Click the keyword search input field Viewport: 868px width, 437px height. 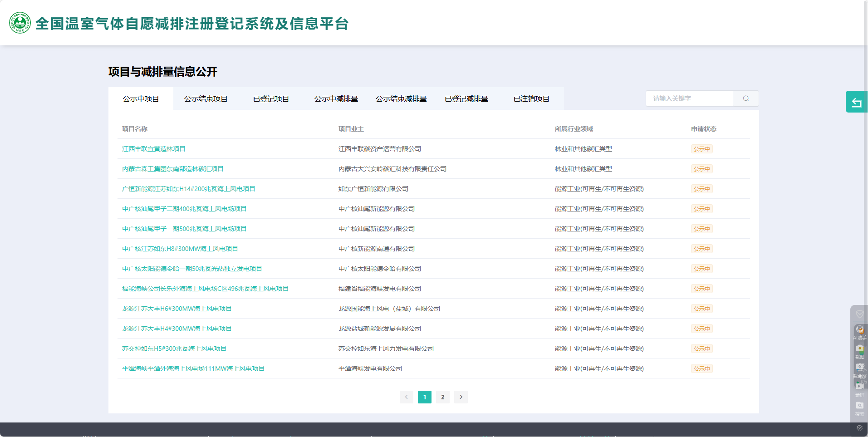(x=689, y=98)
